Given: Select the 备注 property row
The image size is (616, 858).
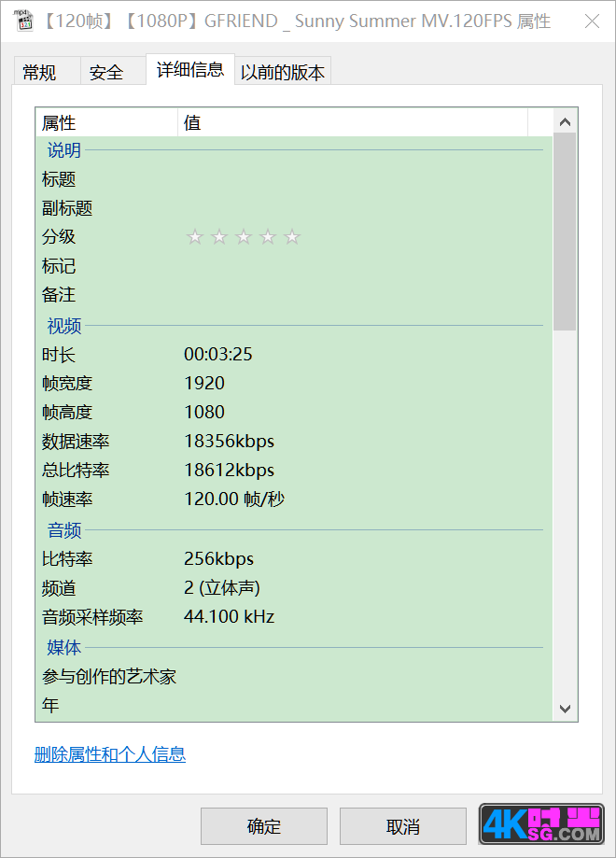Looking at the screenshot, I should coord(294,295).
